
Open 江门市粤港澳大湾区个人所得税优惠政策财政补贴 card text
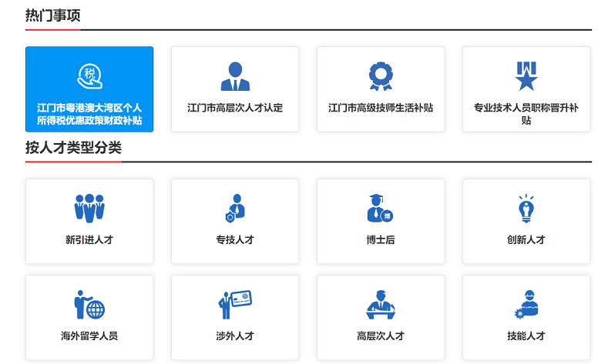pos(89,114)
